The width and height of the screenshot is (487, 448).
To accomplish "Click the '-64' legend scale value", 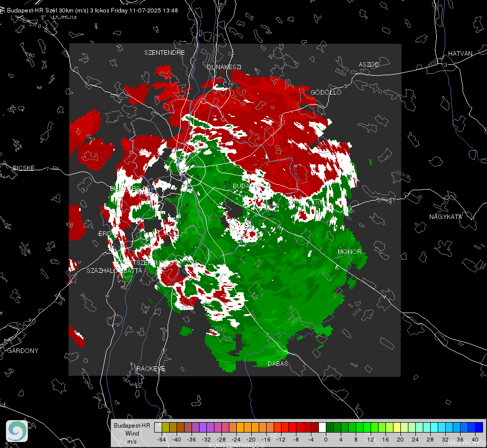I will [161, 440].
